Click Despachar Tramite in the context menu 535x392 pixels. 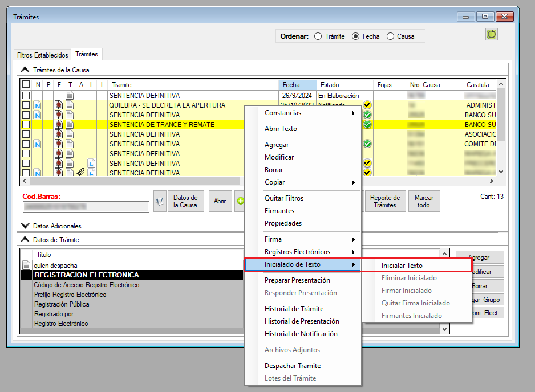[x=293, y=366]
